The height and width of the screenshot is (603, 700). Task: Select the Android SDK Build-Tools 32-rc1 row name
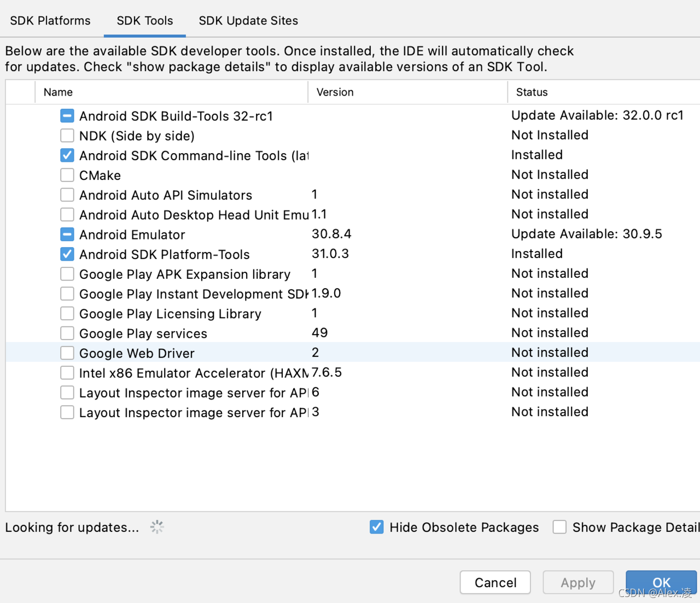point(176,116)
